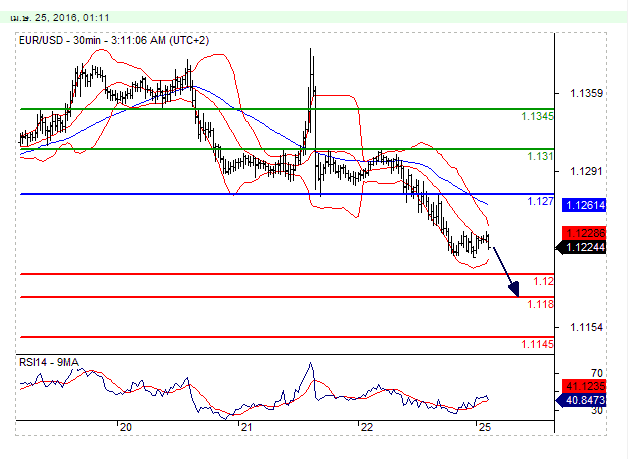Click the red 41.1235 RSI value tag

coord(584,386)
